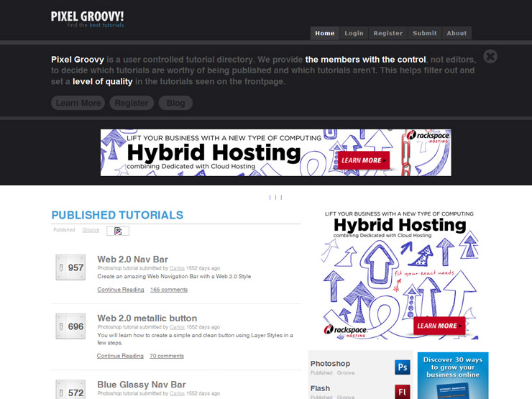Open Carlos profile on metallic button tutorial
The image size is (532, 399).
coord(177,327)
